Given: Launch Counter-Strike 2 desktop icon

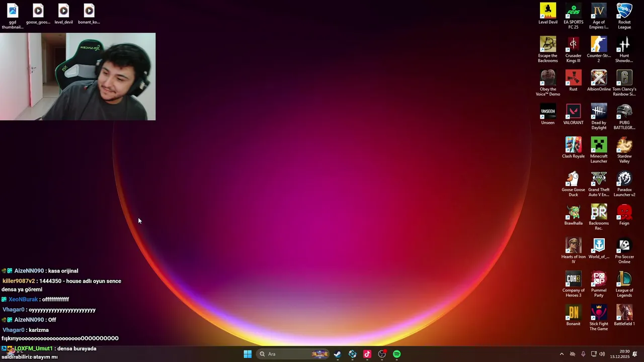Looking at the screenshot, I should pos(599,49).
